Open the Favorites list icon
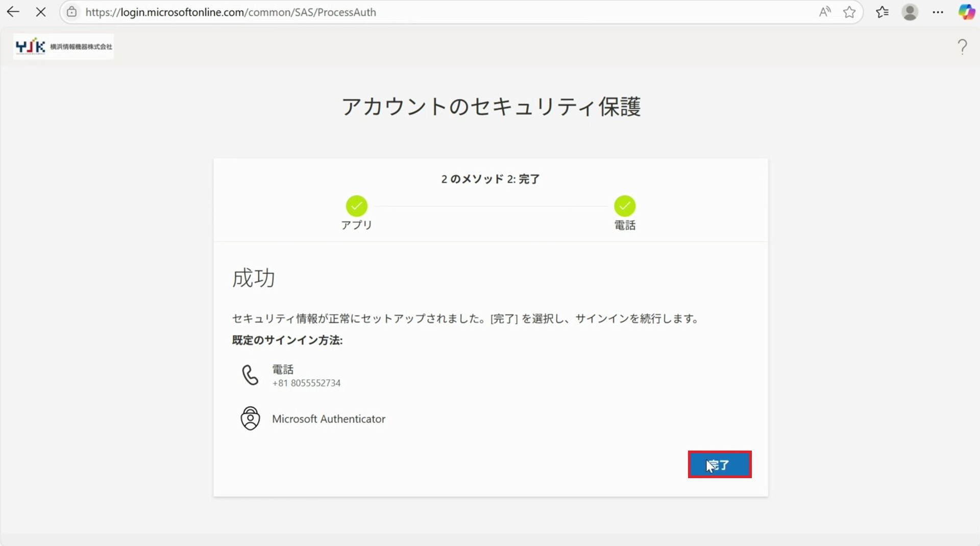Image resolution: width=980 pixels, height=546 pixels. click(x=882, y=12)
